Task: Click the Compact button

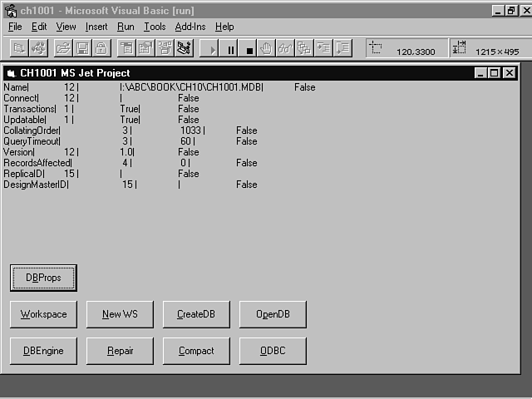Action: coord(196,351)
